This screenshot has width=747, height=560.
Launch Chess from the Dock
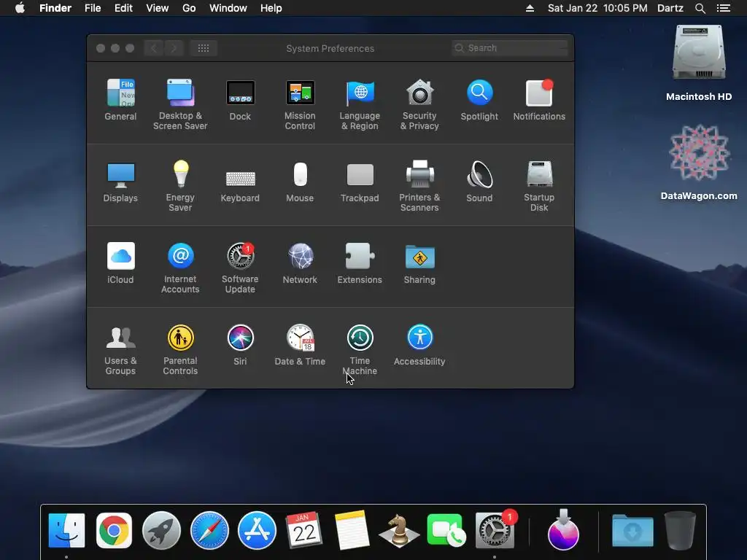coord(399,530)
